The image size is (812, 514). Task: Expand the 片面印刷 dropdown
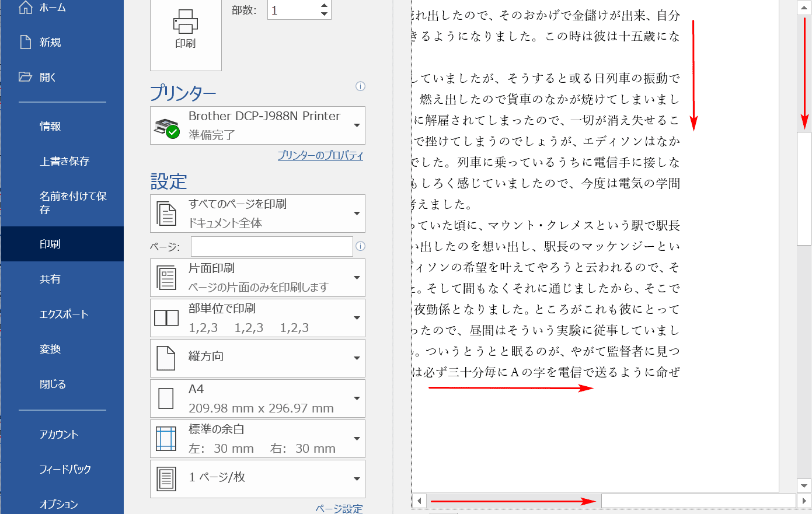(x=257, y=278)
